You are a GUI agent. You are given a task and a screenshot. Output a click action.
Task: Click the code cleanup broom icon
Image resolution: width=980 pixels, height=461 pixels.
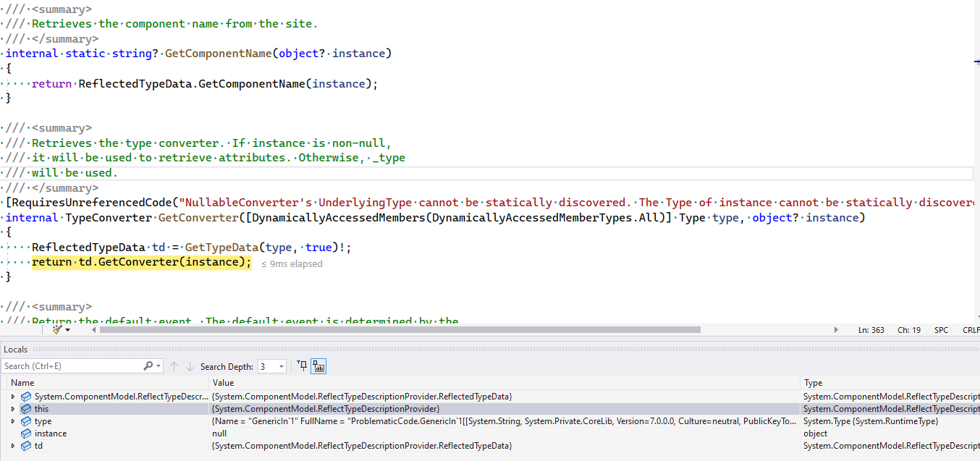57,330
